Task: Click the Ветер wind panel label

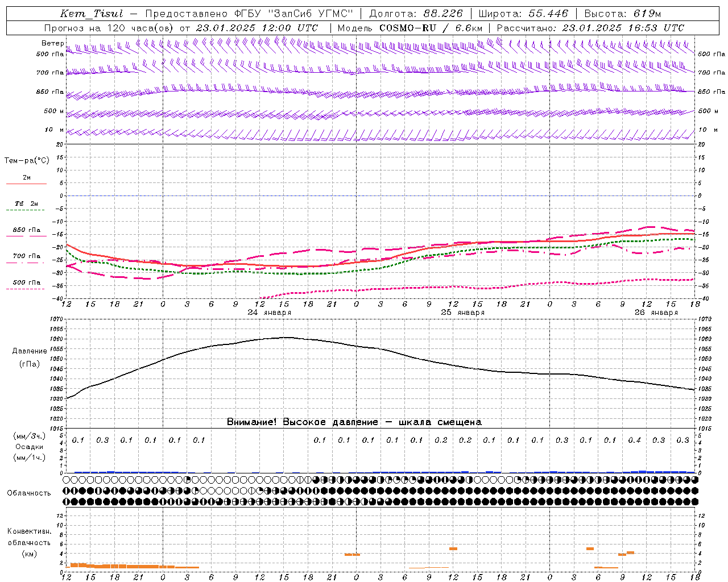Action: coord(52,43)
